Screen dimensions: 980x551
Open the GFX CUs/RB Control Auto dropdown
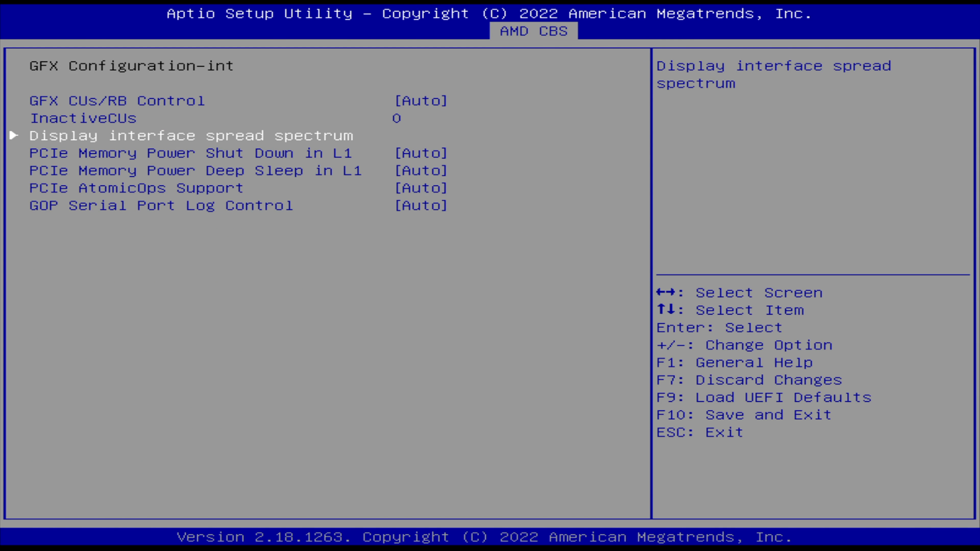tap(421, 101)
